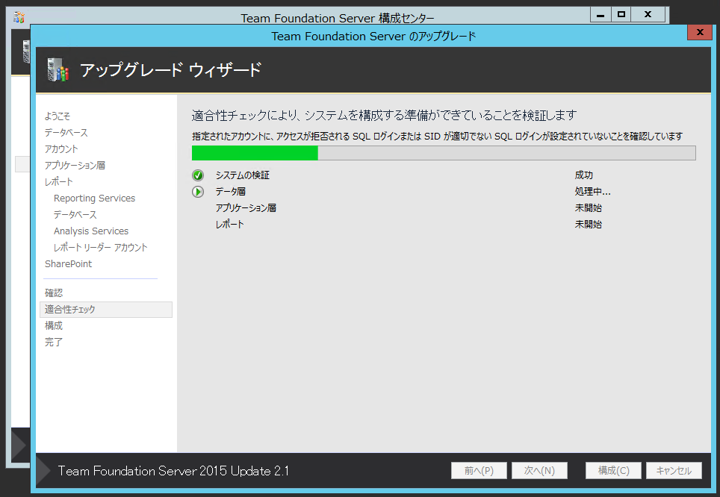This screenshot has height=497, width=720.
Task: Select the highlighted 適合性チェック step
Action: (x=106, y=310)
